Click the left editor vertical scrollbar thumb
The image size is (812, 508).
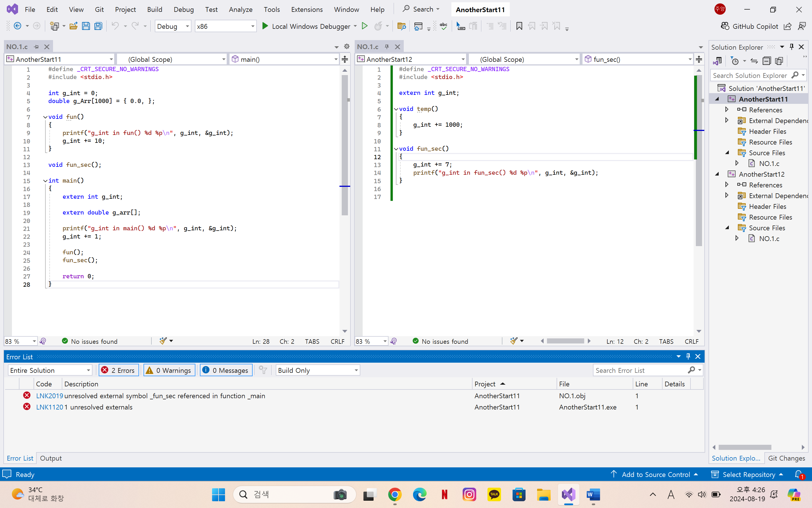pos(345,145)
